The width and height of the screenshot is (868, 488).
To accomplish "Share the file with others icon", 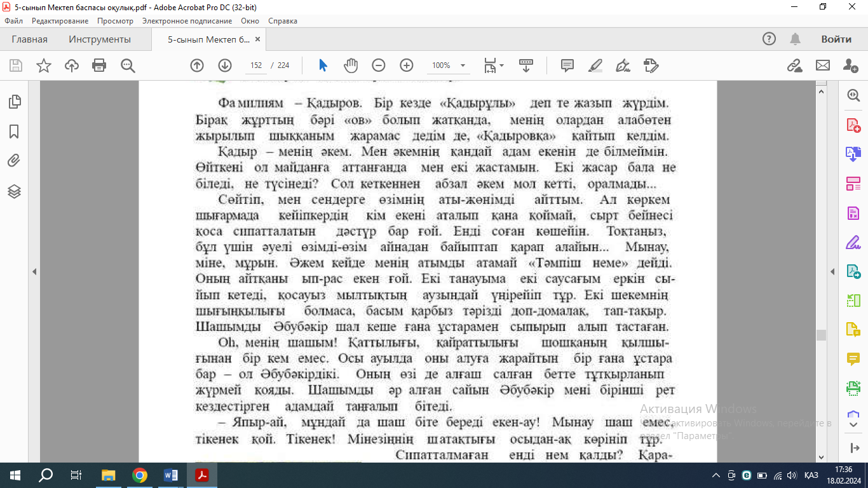I will click(851, 65).
